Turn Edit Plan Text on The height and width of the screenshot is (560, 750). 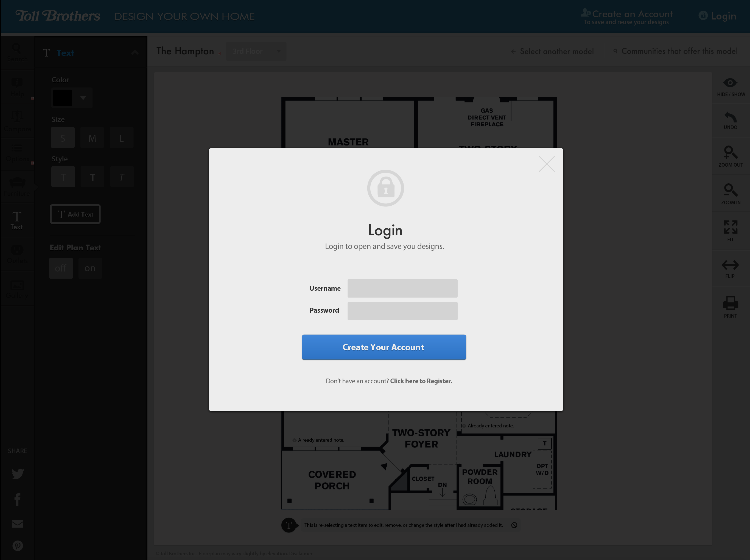(90, 268)
